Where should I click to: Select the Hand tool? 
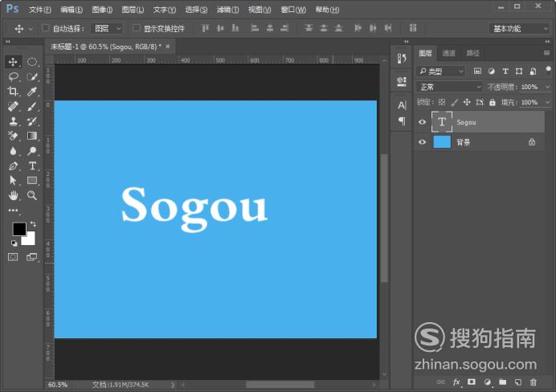(13, 195)
